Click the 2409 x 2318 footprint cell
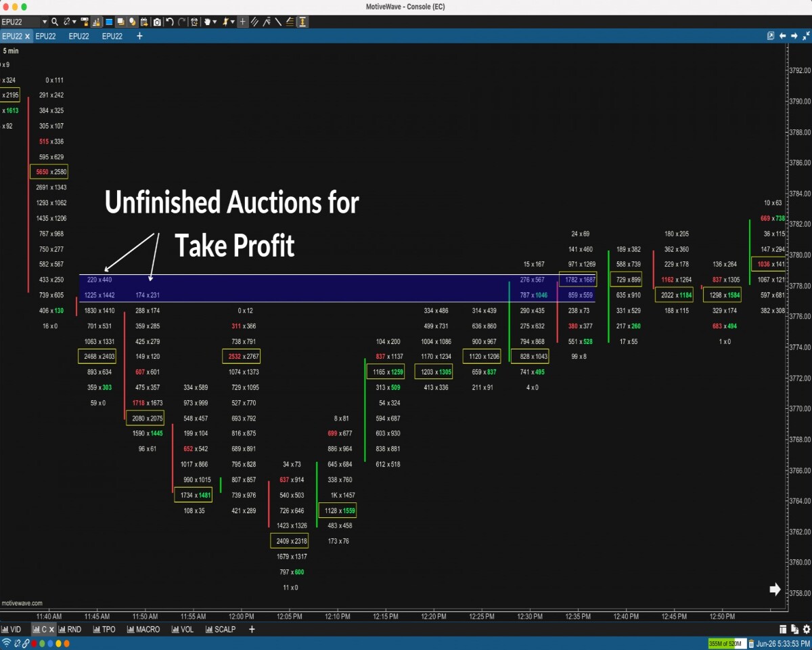 (x=289, y=541)
